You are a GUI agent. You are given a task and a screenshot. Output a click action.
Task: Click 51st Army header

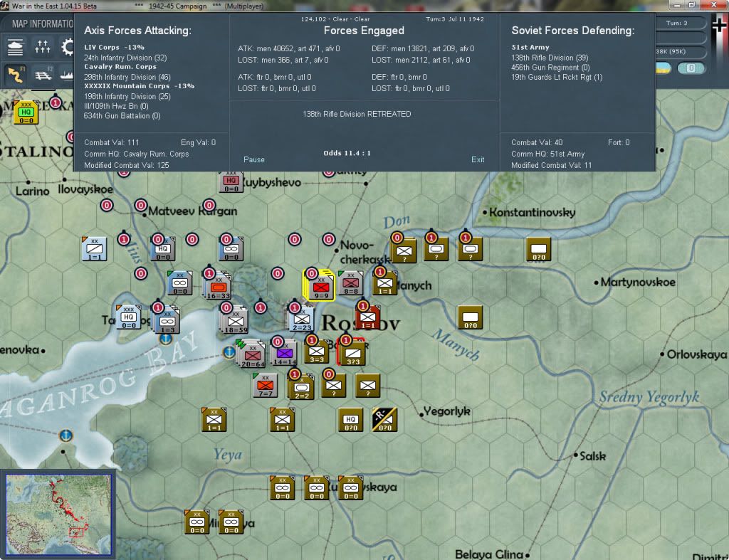[x=530, y=48]
